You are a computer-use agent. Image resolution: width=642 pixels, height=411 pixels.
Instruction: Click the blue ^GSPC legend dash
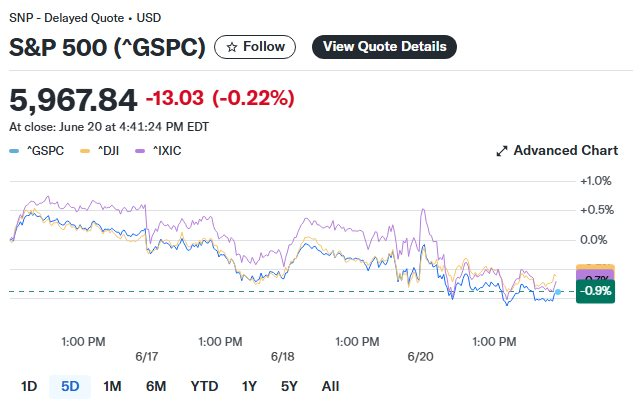(x=13, y=150)
